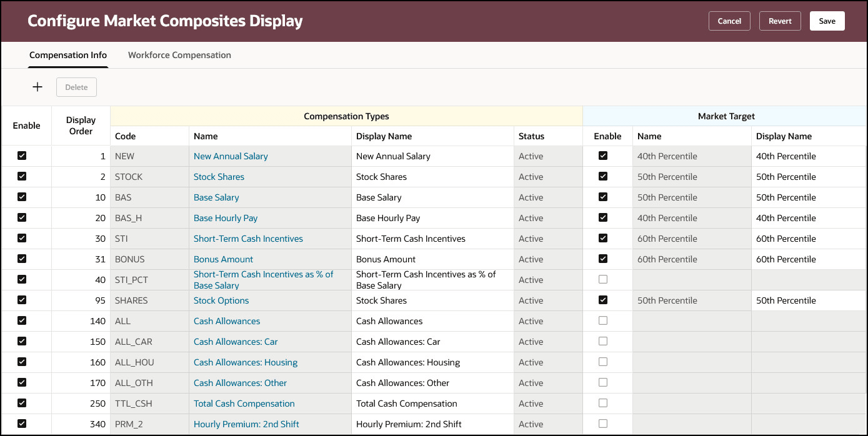Image resolution: width=868 pixels, height=436 pixels.
Task: Open the Cash Allowances link
Action: pyautogui.click(x=227, y=321)
